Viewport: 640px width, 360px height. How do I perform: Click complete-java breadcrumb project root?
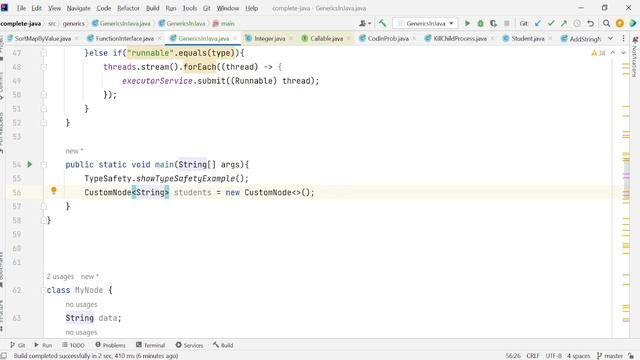(x=21, y=24)
